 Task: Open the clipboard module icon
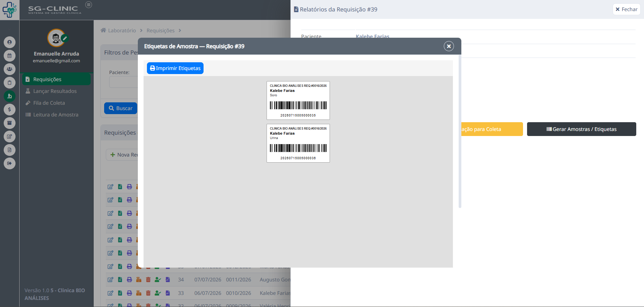pyautogui.click(x=9, y=82)
